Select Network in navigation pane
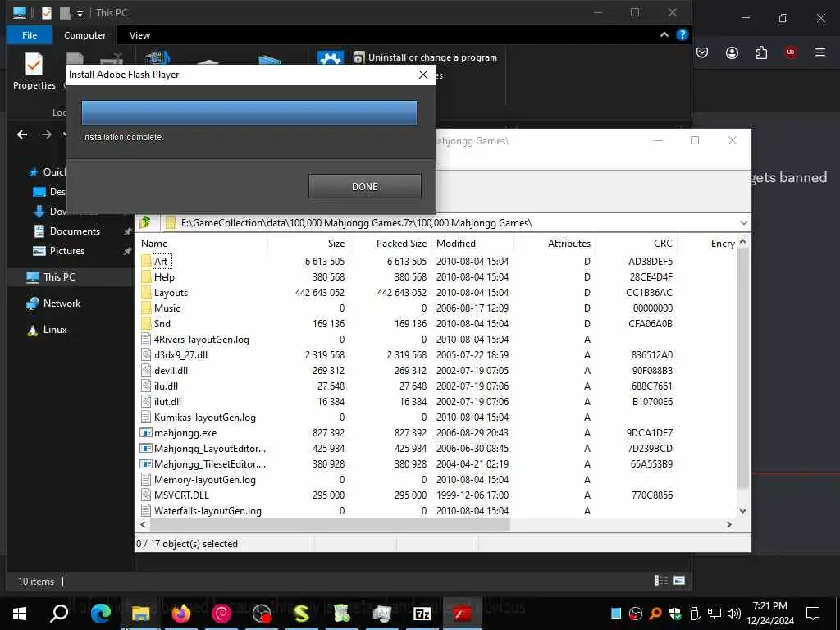840x630 pixels. click(x=62, y=304)
